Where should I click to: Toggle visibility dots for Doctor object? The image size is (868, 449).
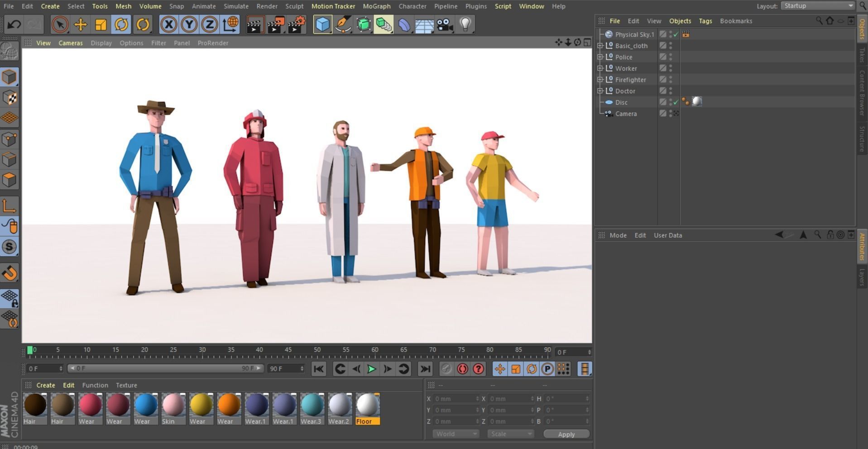click(x=671, y=91)
